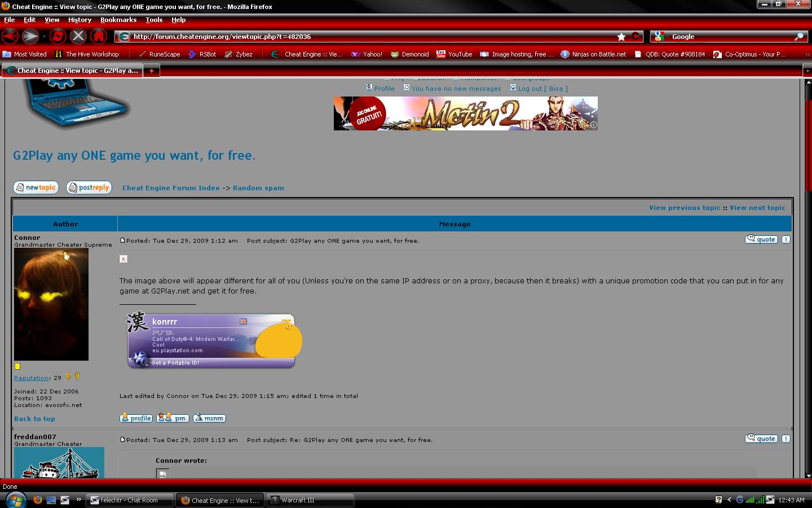Open the Zybez bookmark
This screenshot has height=508, width=812.
pos(239,54)
